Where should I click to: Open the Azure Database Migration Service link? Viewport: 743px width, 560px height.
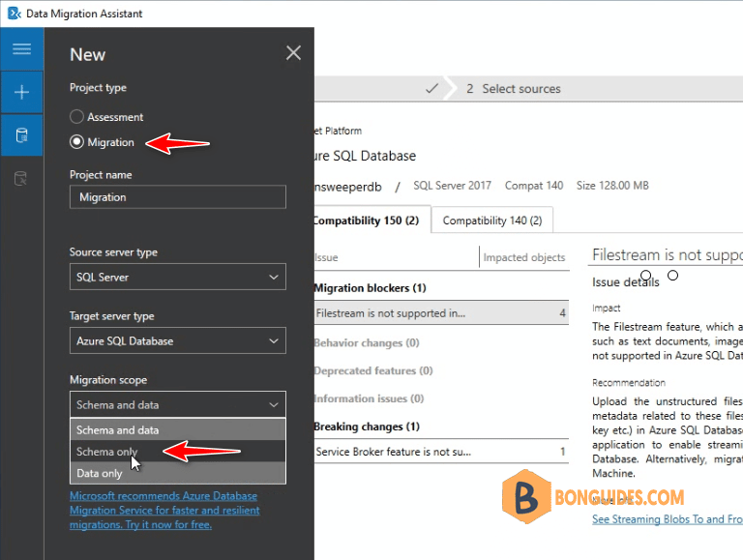[164, 511]
